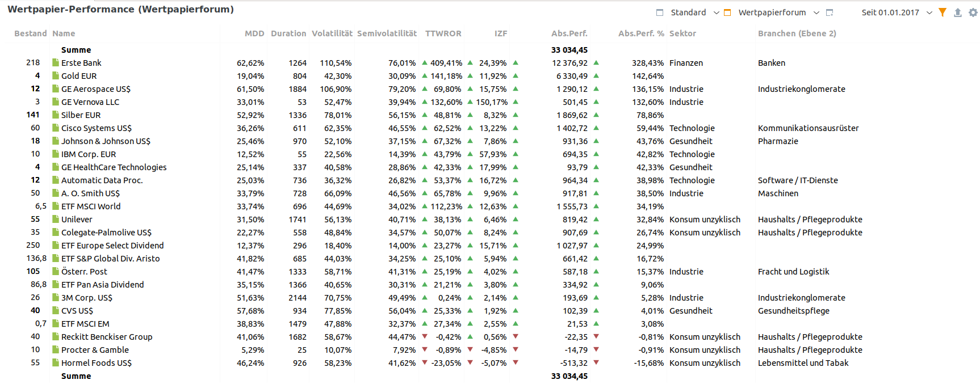Screen dimensions: 980x384
Task: Sort by the TTWROR column header
Action: pos(443,33)
